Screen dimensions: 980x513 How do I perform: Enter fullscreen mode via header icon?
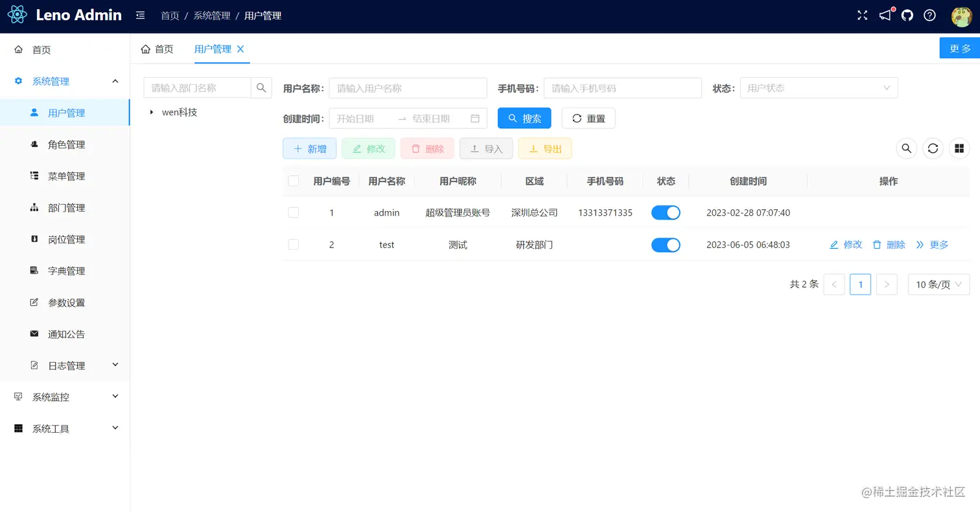click(862, 16)
